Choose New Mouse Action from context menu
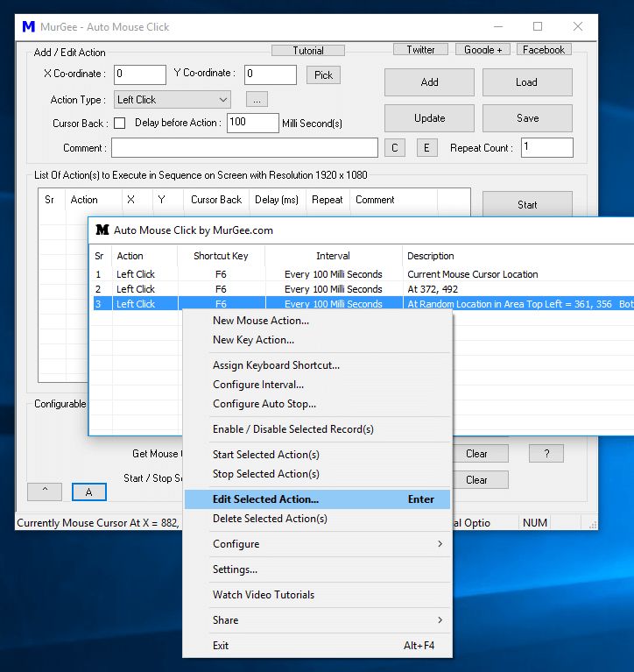The image size is (634, 672). (x=317, y=321)
